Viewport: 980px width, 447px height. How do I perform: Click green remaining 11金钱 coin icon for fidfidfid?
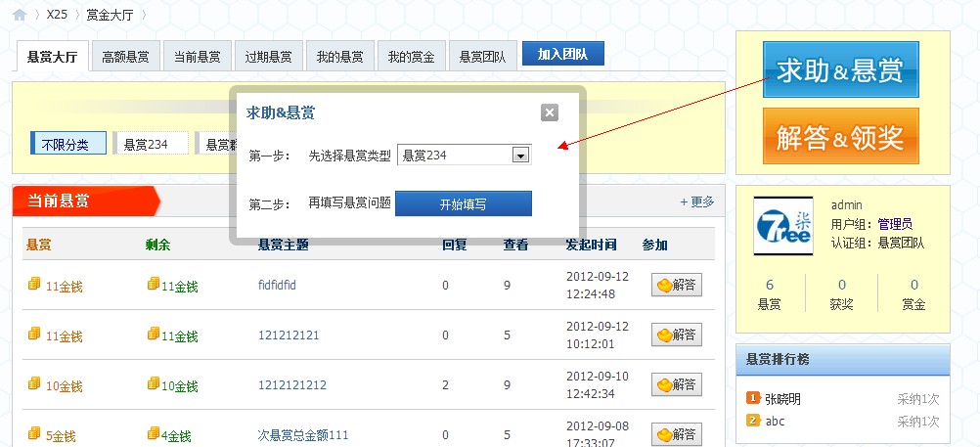coord(154,284)
